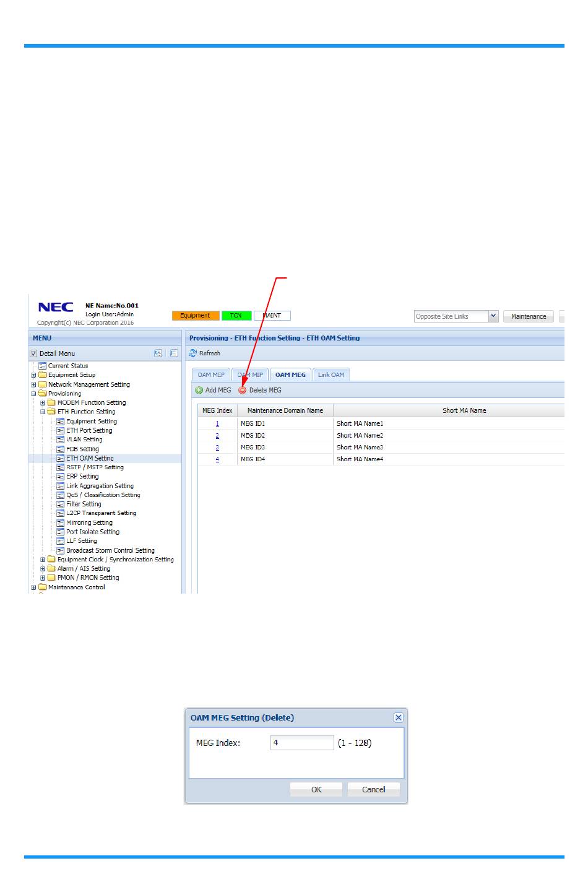
Task: Click Cancel in the delete dialog
Action: [x=373, y=790]
